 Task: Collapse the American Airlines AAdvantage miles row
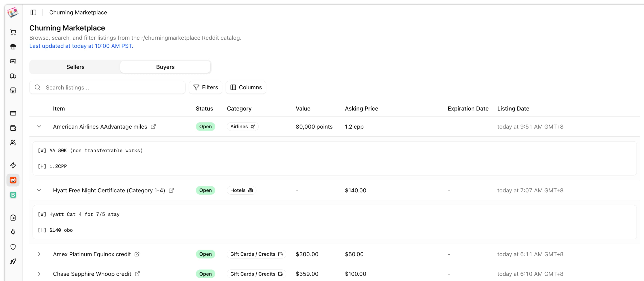tap(39, 126)
